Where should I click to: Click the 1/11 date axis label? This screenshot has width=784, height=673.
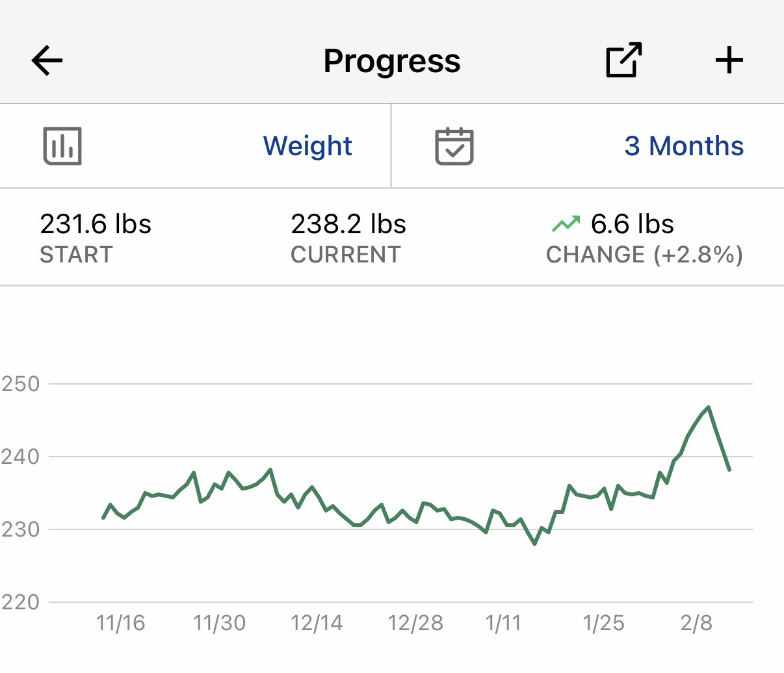[503, 623]
